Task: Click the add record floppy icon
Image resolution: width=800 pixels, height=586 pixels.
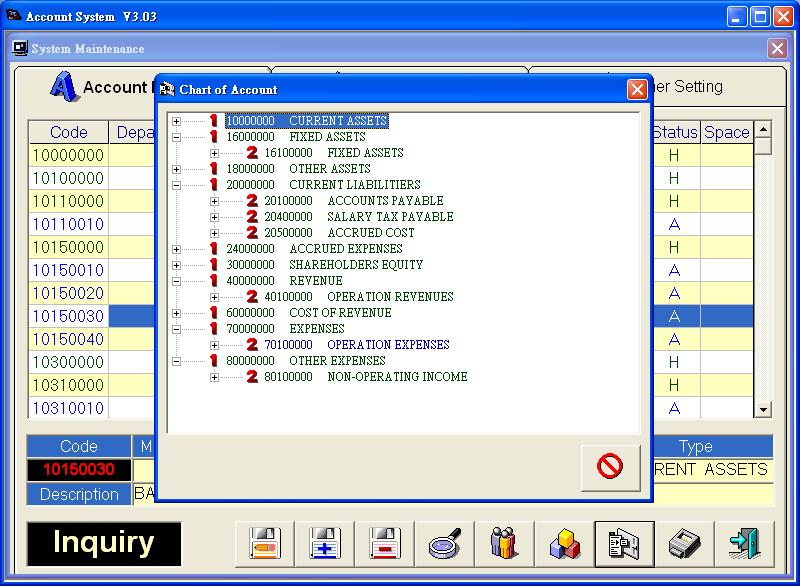Action: tap(324, 544)
